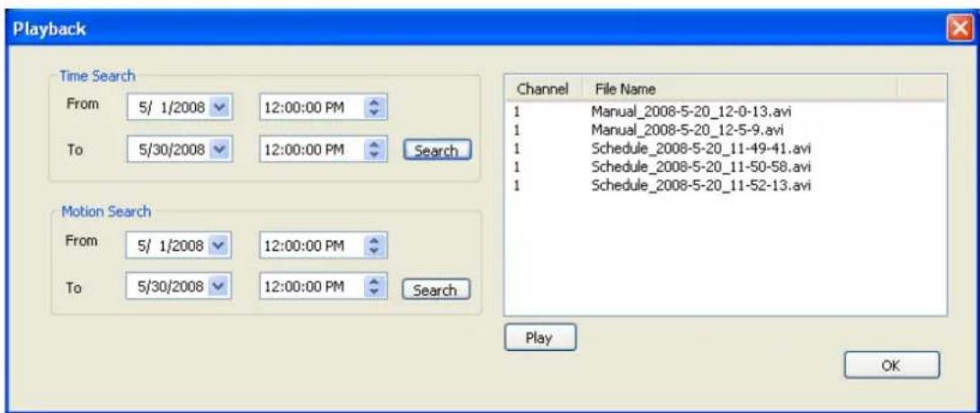Select the Motion Search From time field
This screenshot has width=980, height=413.
tap(323, 246)
